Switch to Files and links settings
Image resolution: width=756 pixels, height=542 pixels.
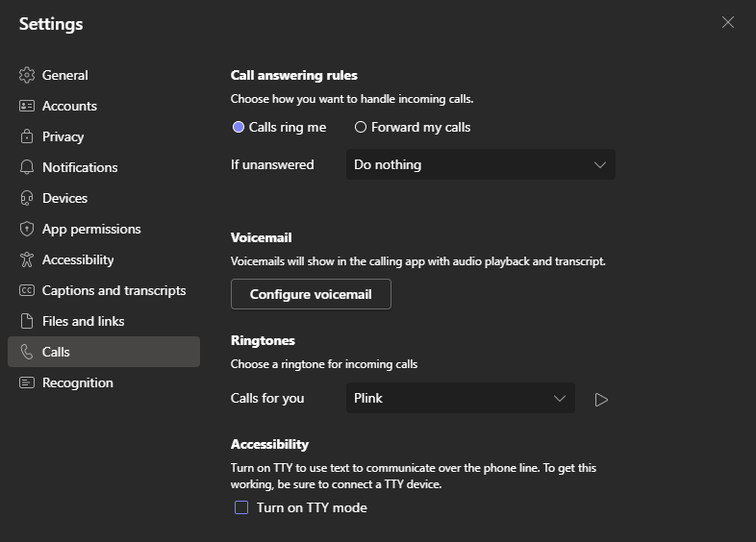(x=104, y=321)
